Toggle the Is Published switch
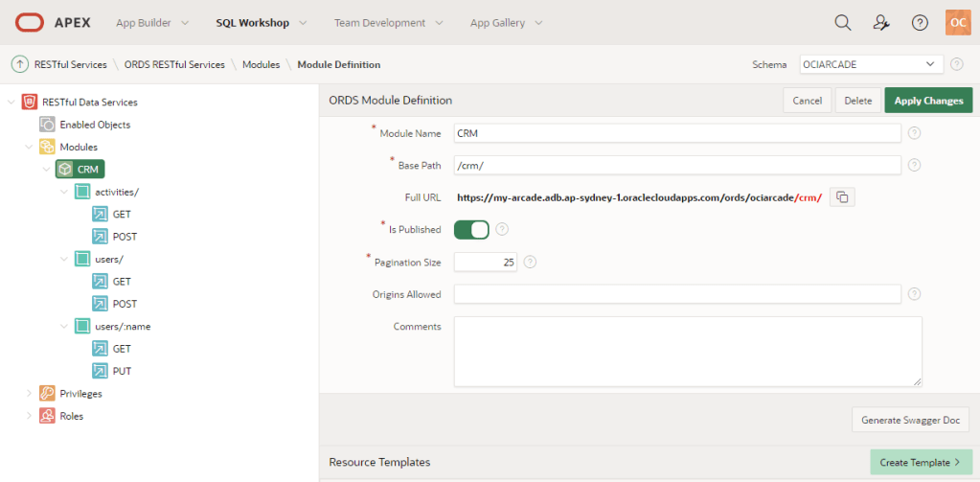Viewport: 980px width, 482px height. click(x=471, y=230)
